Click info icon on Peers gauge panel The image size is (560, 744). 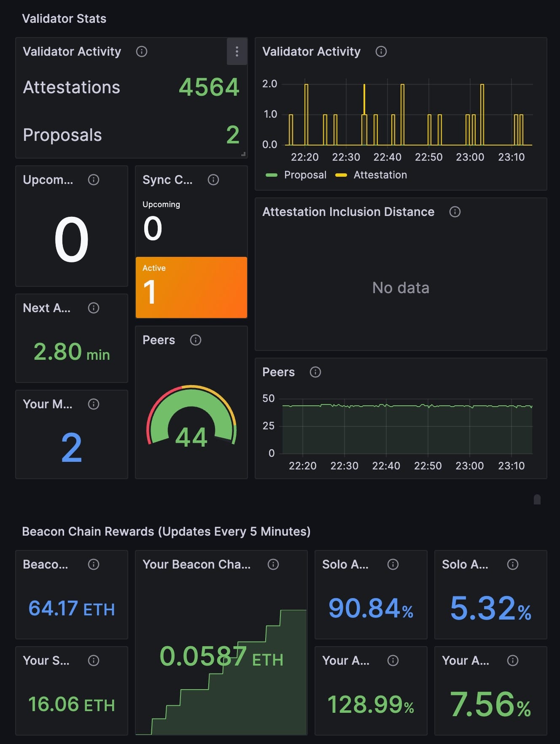tap(196, 340)
